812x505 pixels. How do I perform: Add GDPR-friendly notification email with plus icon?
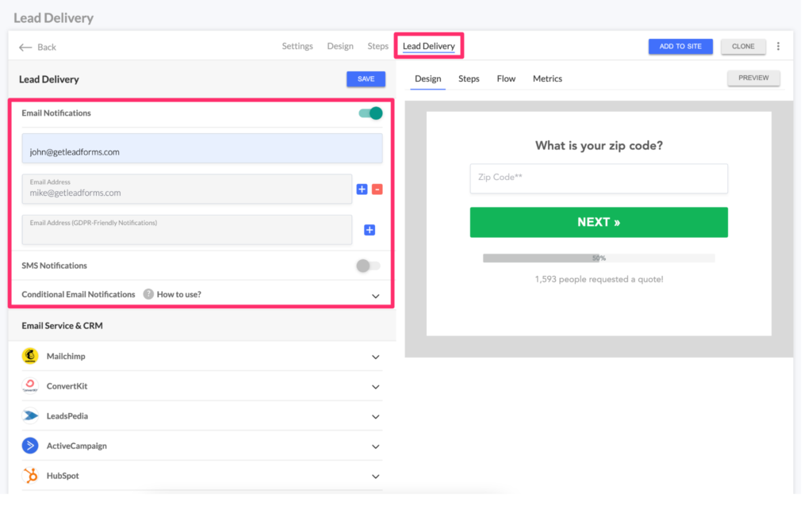[370, 230]
